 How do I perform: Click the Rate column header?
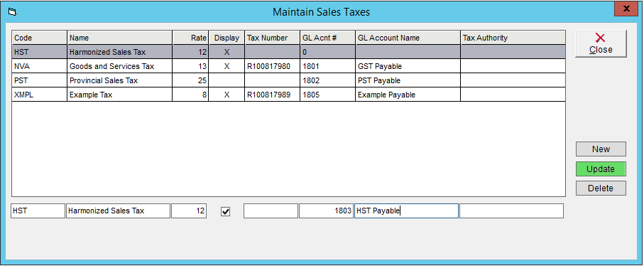190,38
